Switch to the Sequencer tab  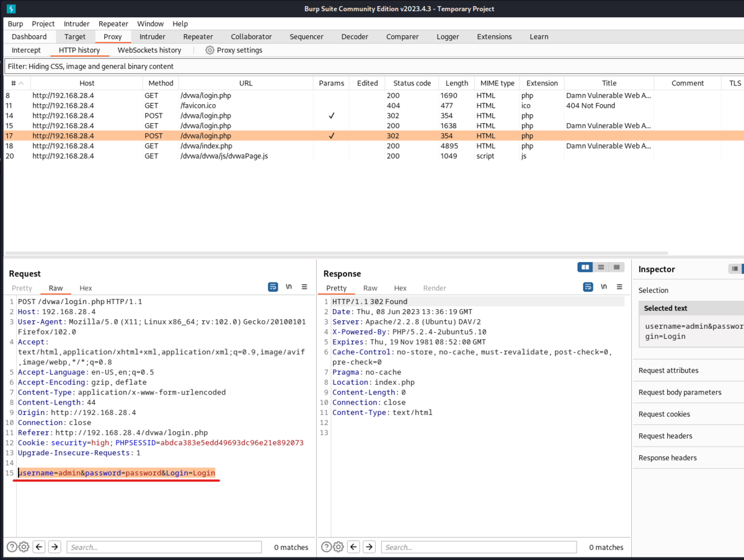306,37
